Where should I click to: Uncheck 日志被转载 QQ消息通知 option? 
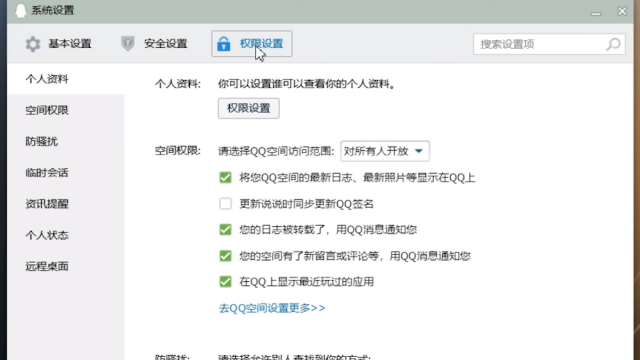point(225,229)
